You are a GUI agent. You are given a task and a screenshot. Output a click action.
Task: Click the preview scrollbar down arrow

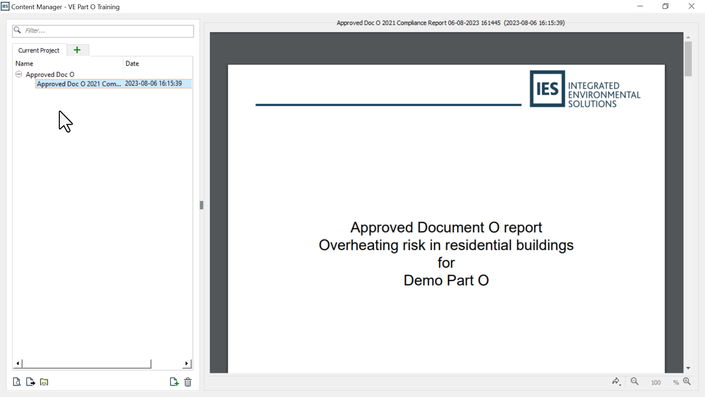coord(688,368)
